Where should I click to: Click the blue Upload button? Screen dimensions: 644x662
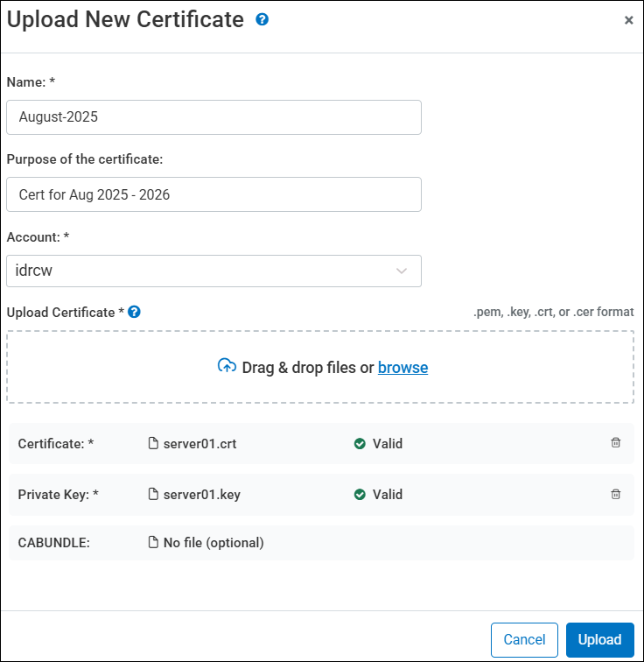(x=599, y=639)
